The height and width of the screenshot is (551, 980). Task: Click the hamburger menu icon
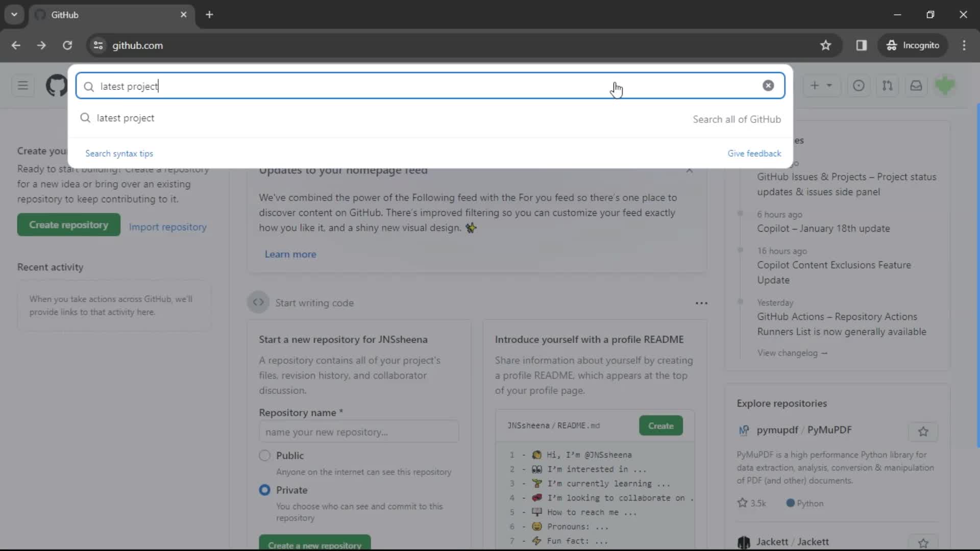pyautogui.click(x=22, y=85)
